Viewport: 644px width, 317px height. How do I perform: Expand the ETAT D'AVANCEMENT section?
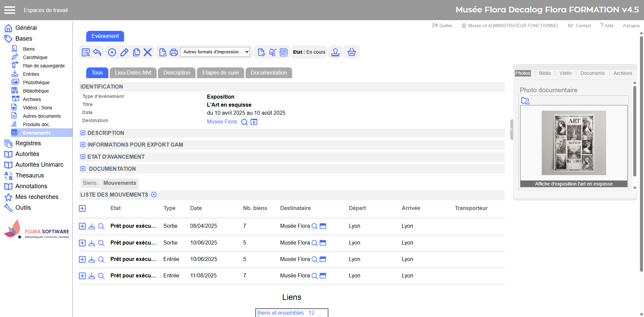pos(83,157)
